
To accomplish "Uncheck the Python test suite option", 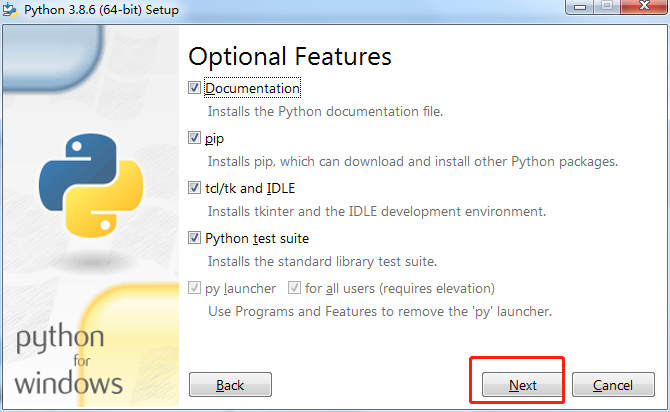I will [195, 238].
